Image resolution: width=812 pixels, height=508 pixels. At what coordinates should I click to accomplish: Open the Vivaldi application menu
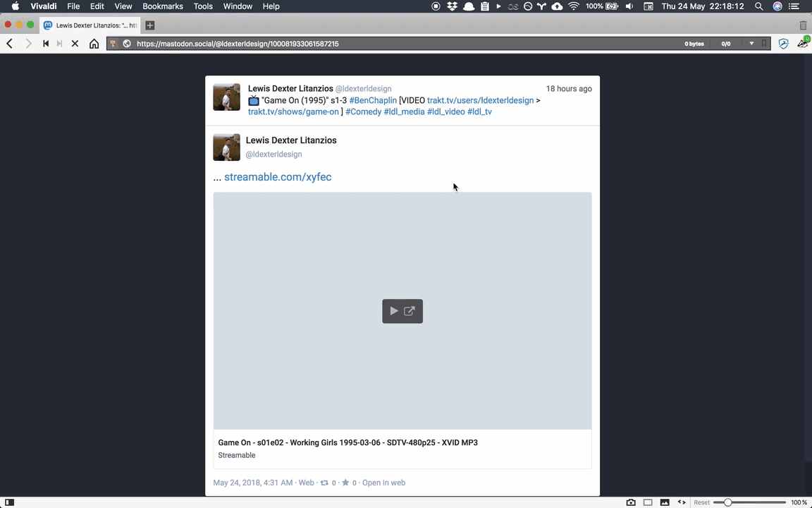tap(44, 6)
